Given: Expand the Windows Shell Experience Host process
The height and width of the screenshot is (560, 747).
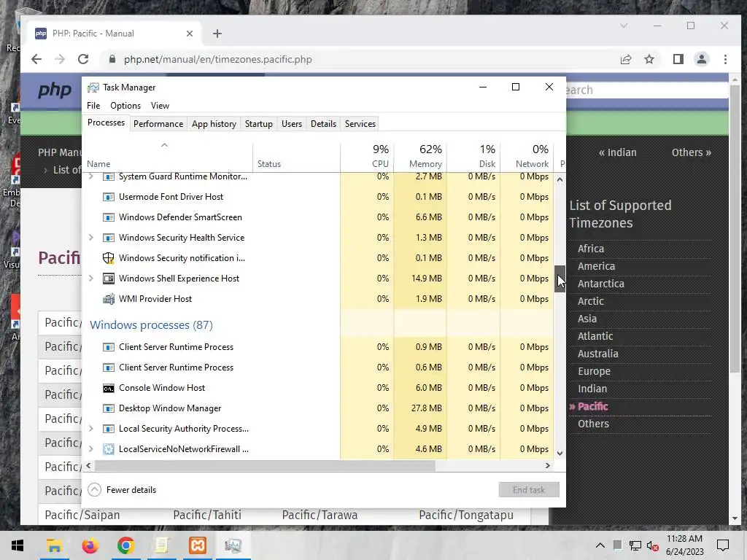Looking at the screenshot, I should click(x=91, y=279).
